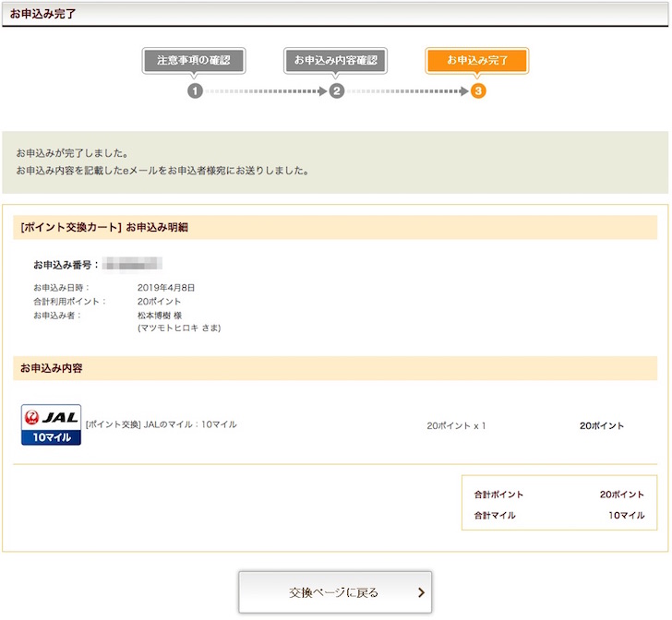Image resolution: width=672 pixels, height=620 pixels.
Task: Click the お申込み日時 label
Action: click(61, 288)
